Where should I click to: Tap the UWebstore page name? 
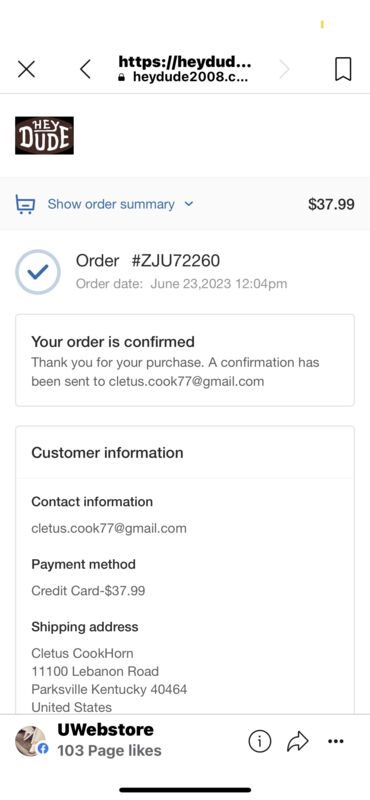pyautogui.click(x=105, y=730)
